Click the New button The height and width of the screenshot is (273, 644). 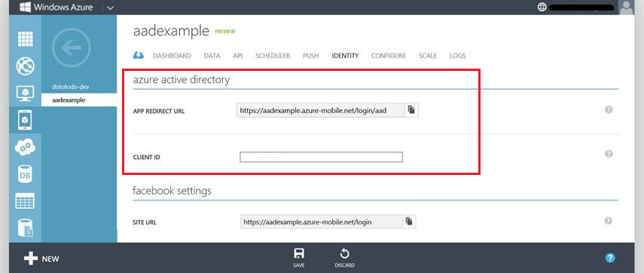tap(41, 258)
